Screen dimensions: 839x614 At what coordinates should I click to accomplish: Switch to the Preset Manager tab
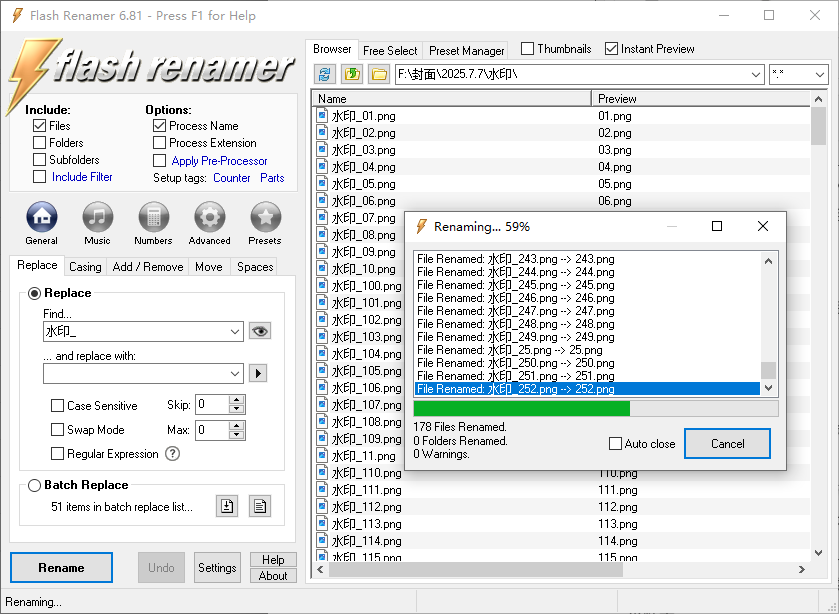(466, 50)
